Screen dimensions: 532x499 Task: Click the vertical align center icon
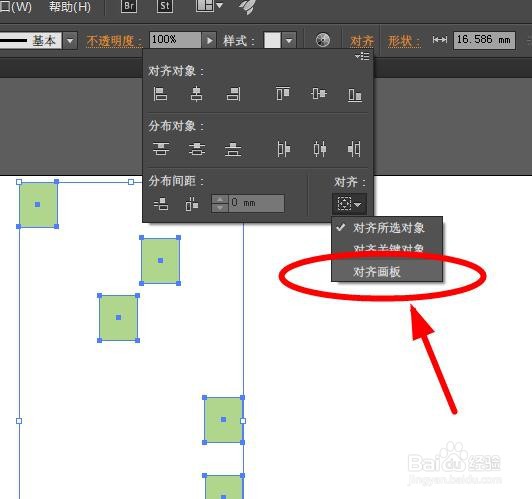[319, 94]
